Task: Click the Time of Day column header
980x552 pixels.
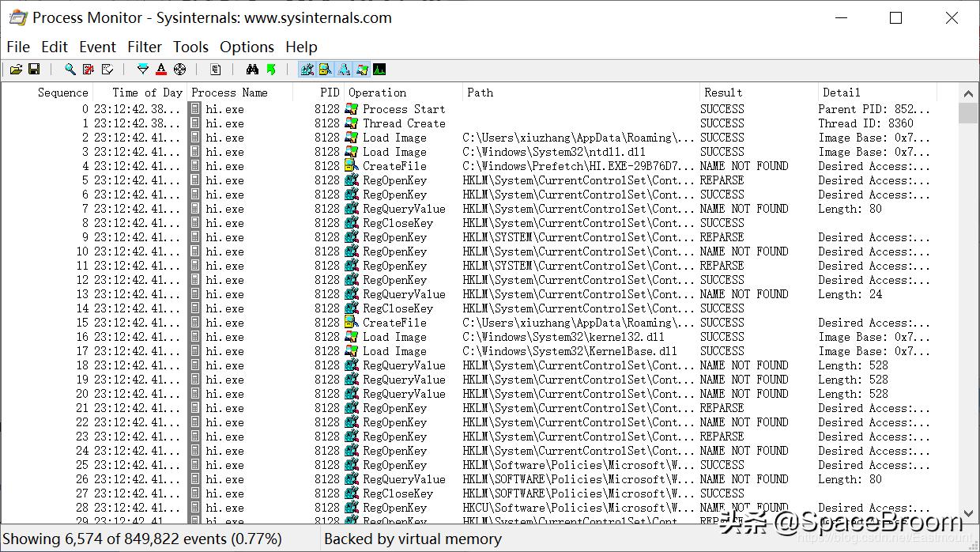Action: [x=141, y=93]
